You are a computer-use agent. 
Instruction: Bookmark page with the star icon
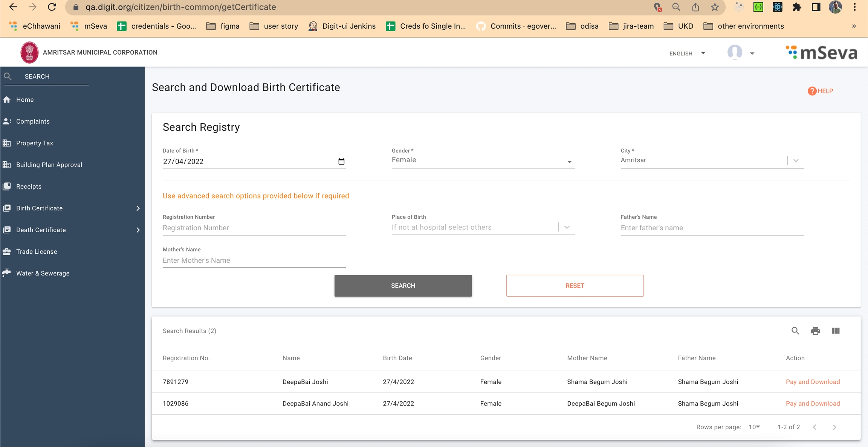(x=715, y=7)
